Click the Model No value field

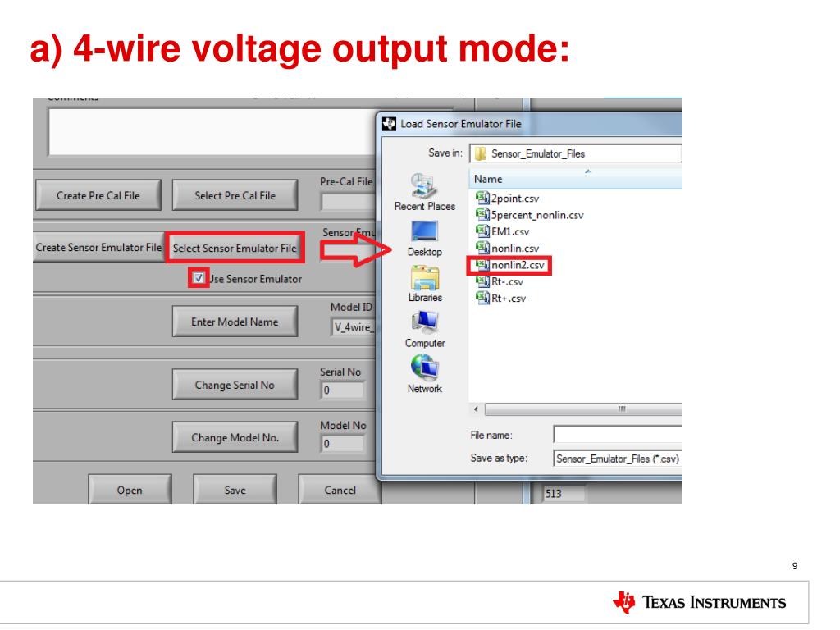click(343, 444)
